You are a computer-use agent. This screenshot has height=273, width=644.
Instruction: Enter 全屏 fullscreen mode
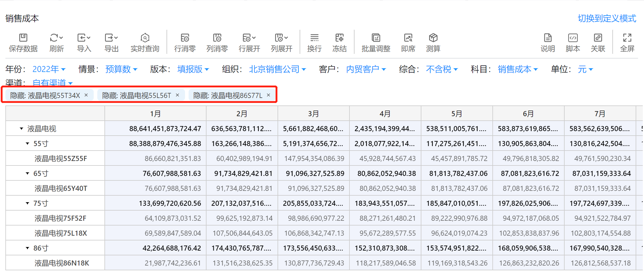click(627, 38)
